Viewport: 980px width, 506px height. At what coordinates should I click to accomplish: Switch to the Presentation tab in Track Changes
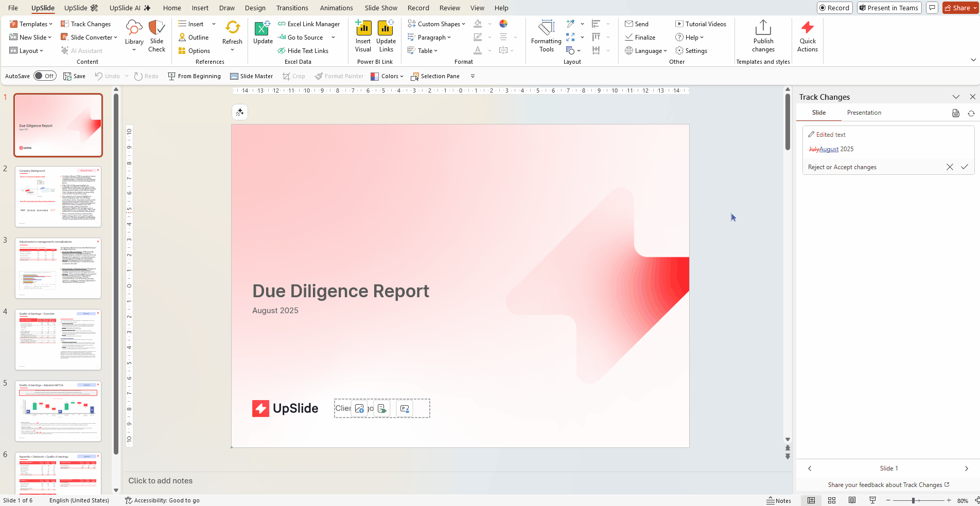864,113
